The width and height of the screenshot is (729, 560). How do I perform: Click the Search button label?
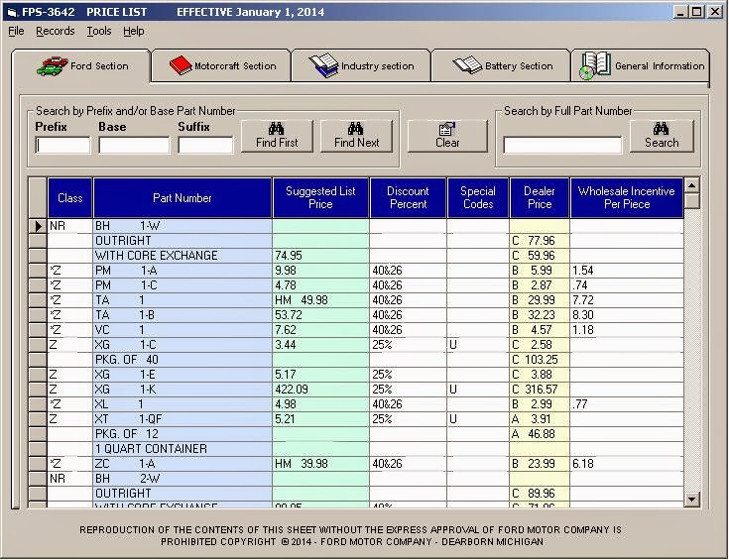[662, 142]
